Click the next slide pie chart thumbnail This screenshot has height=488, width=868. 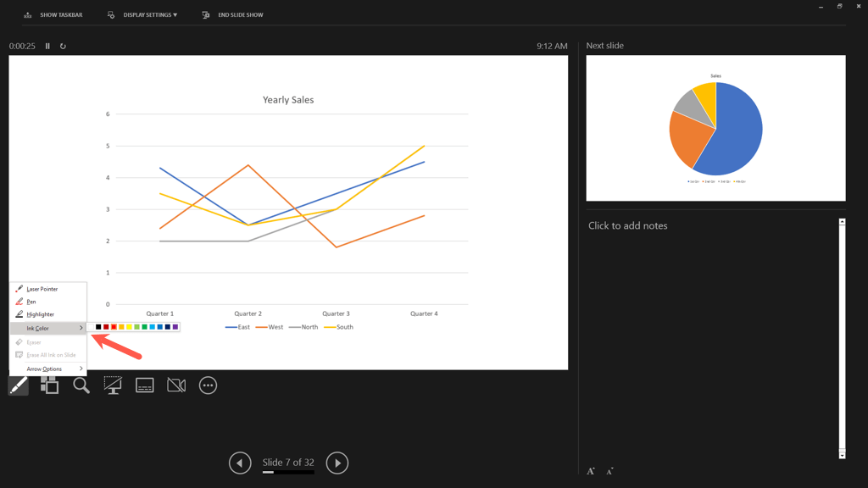(x=715, y=129)
